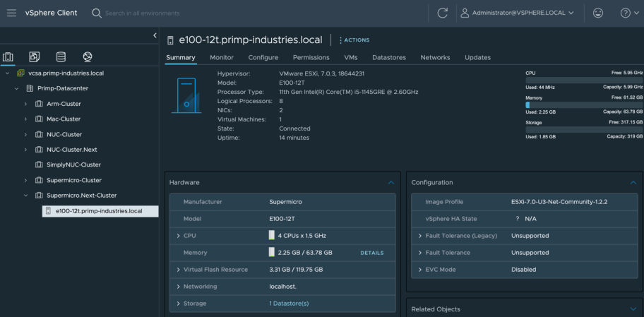Screen dimensions: 644x317
Task: Collapse the vcsa.primp-industries.local tree node
Action: (x=7, y=73)
